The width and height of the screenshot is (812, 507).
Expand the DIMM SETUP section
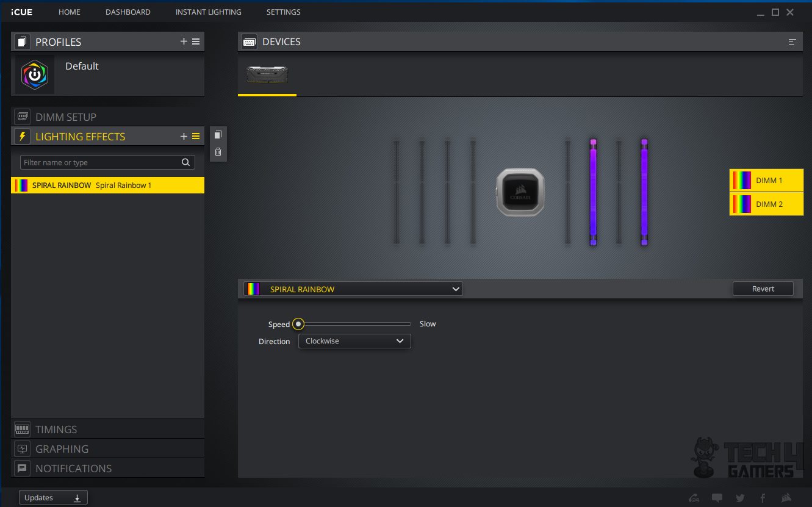107,117
